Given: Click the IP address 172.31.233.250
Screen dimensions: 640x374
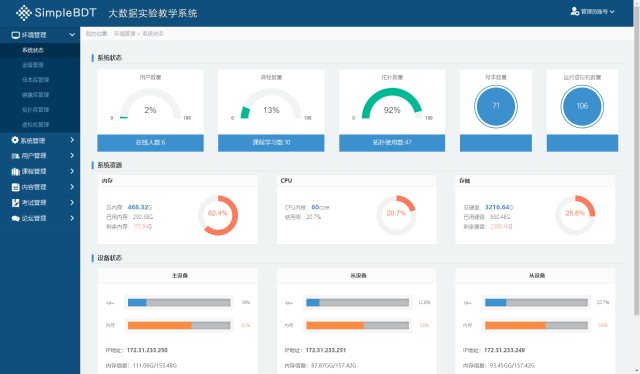Looking at the screenshot, I should pyautogui.click(x=147, y=350).
